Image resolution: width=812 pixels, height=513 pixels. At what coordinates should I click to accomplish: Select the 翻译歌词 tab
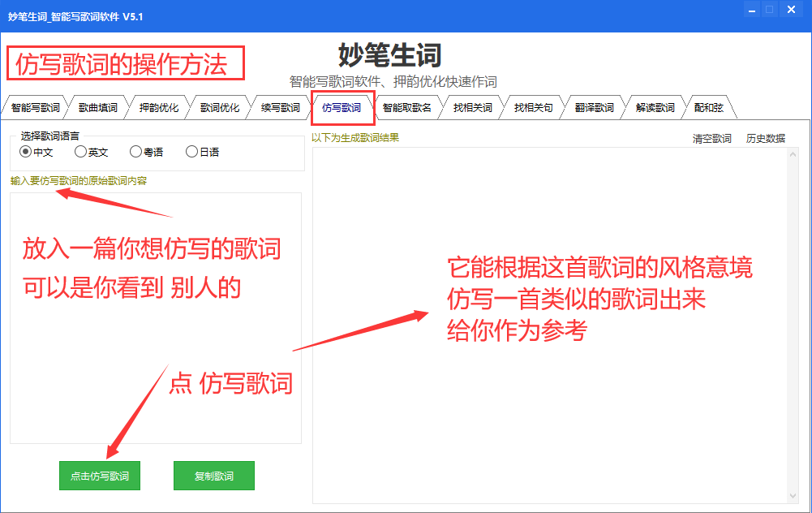tap(594, 108)
